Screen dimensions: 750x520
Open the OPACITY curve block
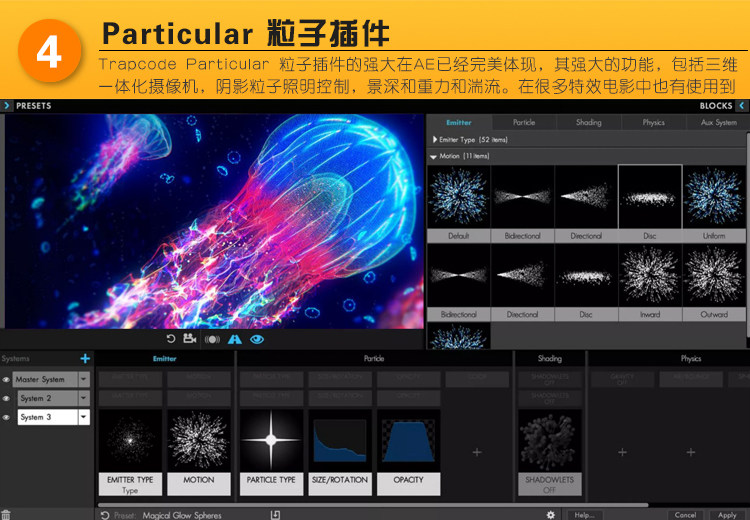point(408,452)
